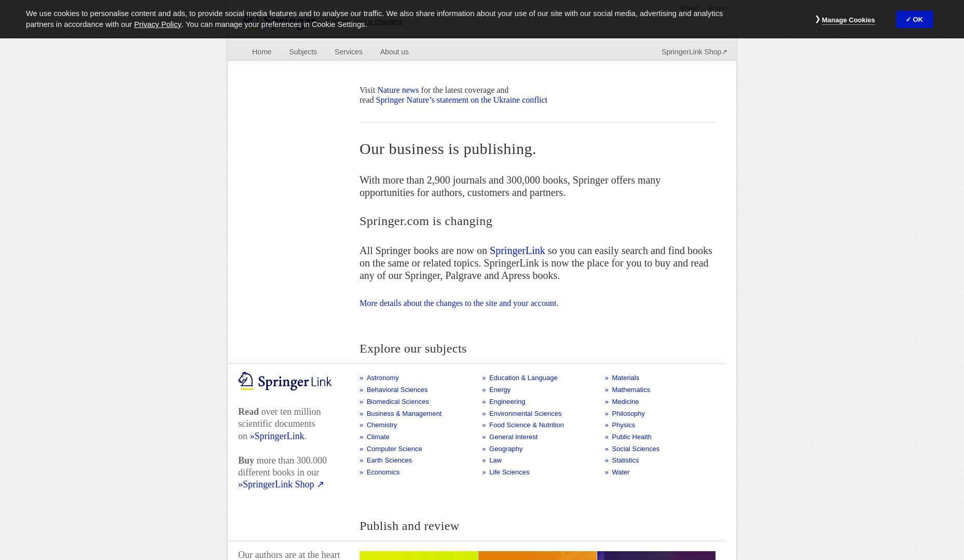This screenshot has width=964, height=560.
Task: Open the Mathematics subject
Action: click(630, 390)
